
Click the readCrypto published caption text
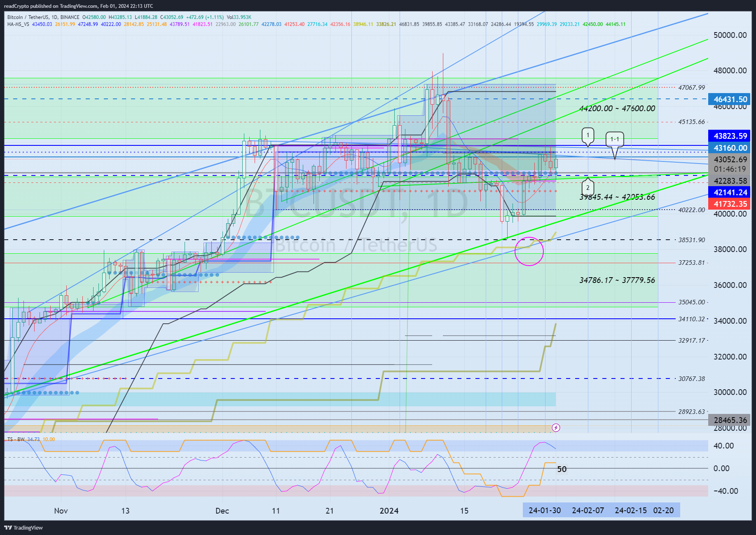point(78,6)
